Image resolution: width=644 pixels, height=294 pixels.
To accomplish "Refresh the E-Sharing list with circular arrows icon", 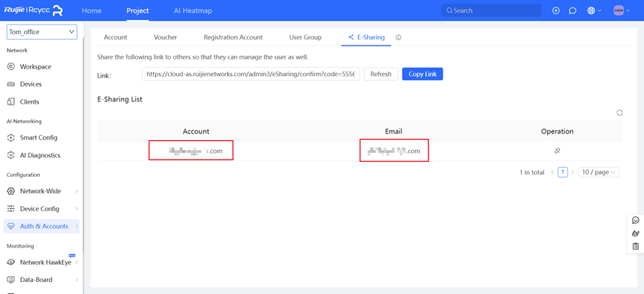I will pyautogui.click(x=619, y=113).
